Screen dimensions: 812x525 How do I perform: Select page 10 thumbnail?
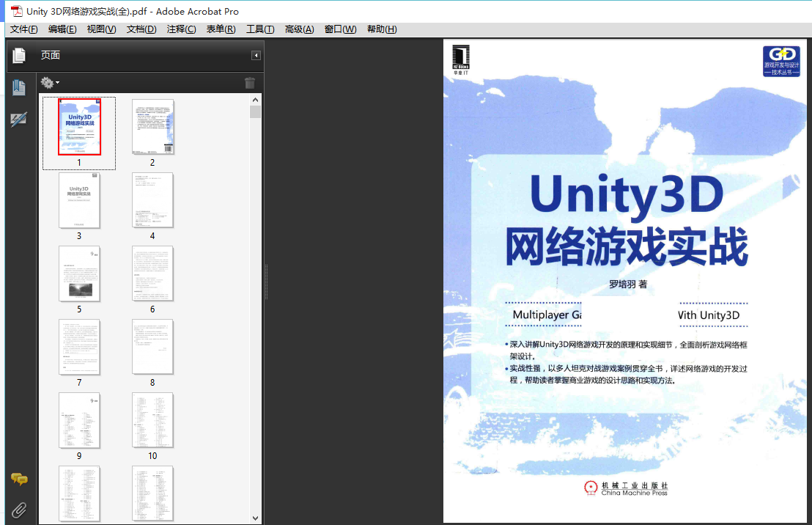152,420
